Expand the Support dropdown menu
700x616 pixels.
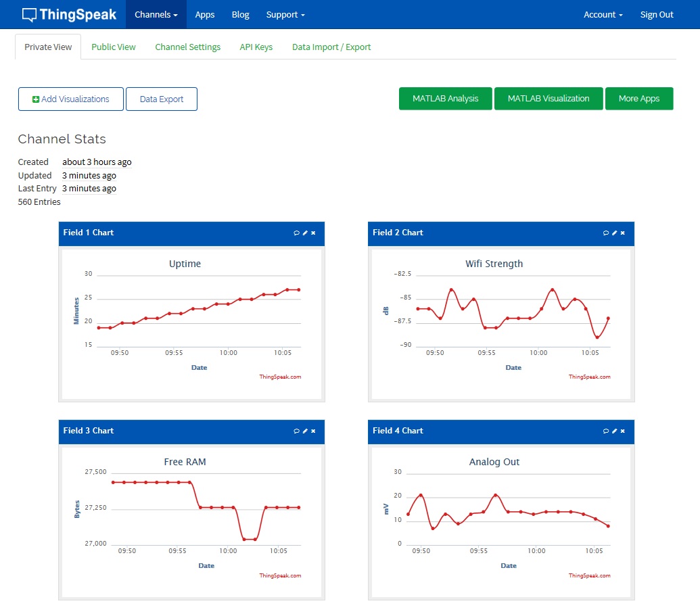285,15
